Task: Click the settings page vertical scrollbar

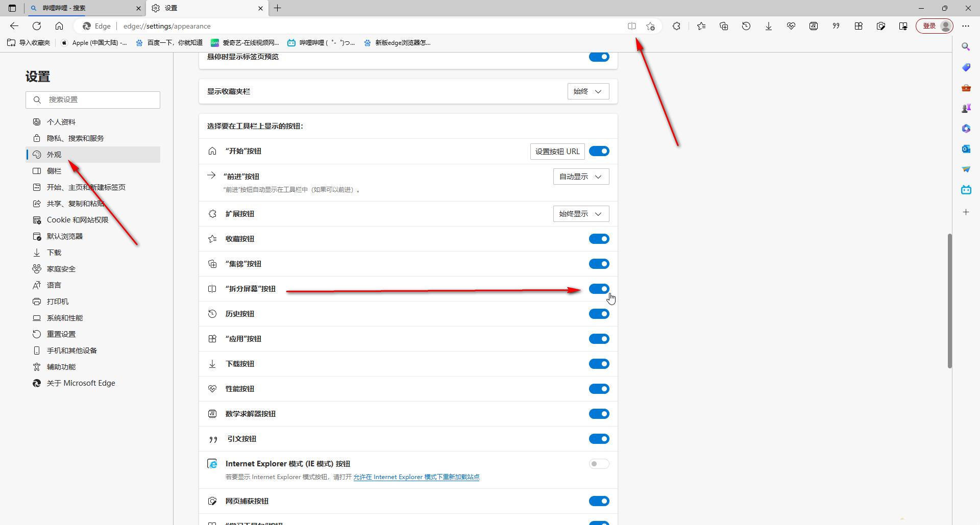Action: point(949,301)
